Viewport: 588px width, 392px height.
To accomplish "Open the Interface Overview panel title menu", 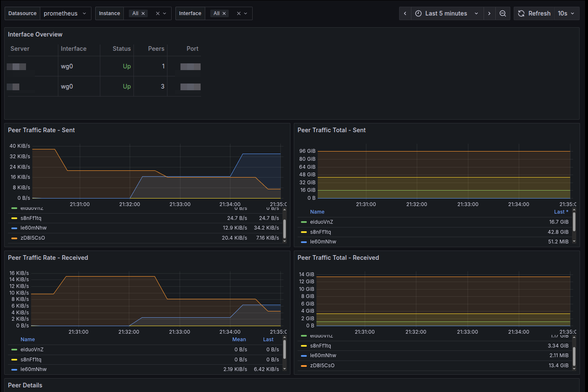I will (35, 34).
